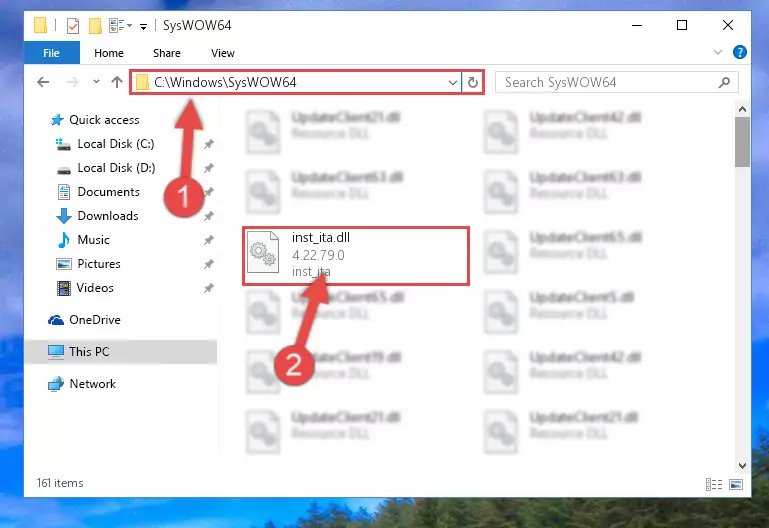This screenshot has width=769, height=528.
Task: Go up one folder level
Action: [117, 82]
